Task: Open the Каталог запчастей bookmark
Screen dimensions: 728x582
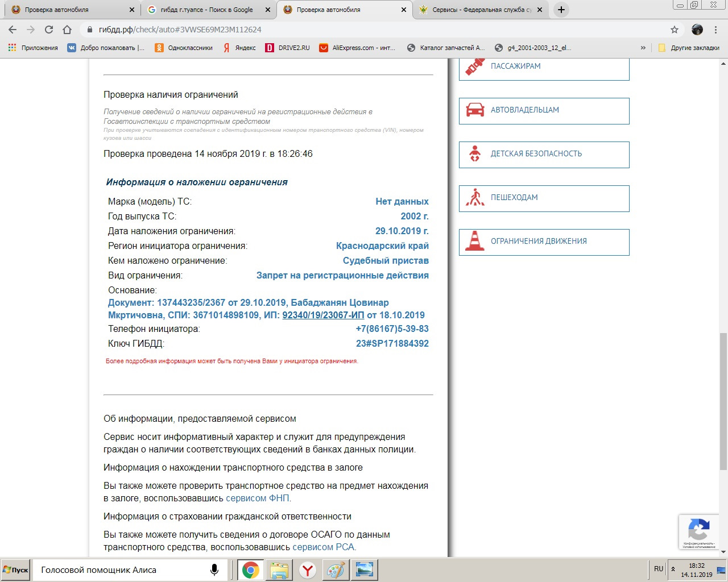Action: coord(446,48)
